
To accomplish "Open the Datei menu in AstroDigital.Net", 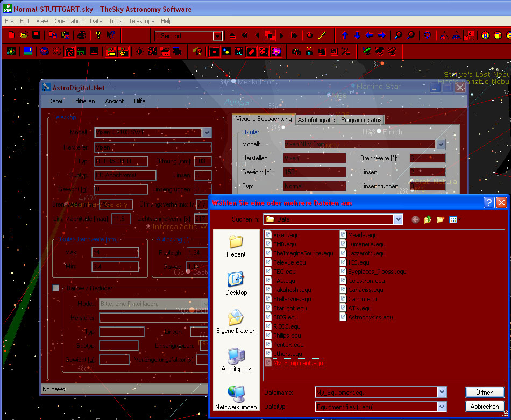I will pos(55,101).
